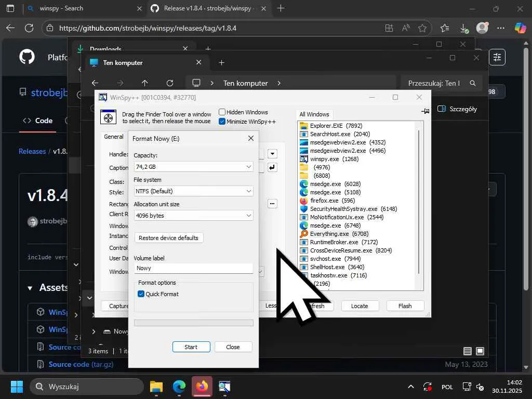The width and height of the screenshot is (532, 399).
Task: Click Firefox icon in the taskbar
Action: click(202, 387)
